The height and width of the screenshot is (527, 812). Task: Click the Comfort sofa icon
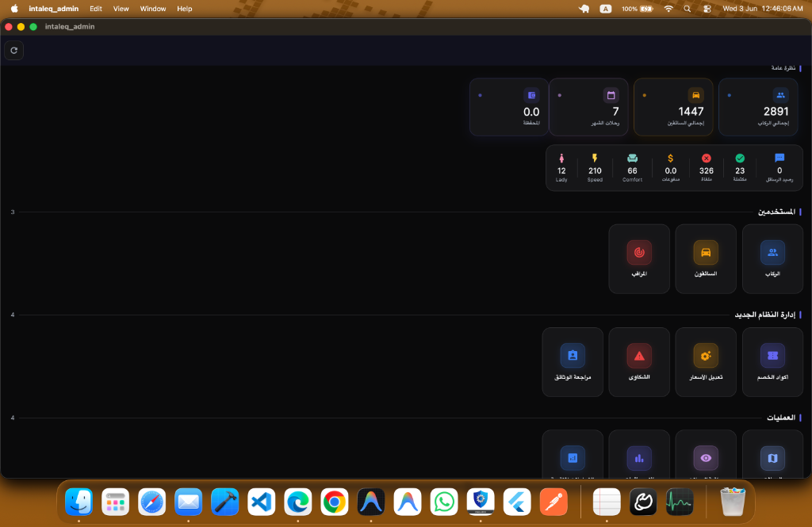tap(632, 158)
